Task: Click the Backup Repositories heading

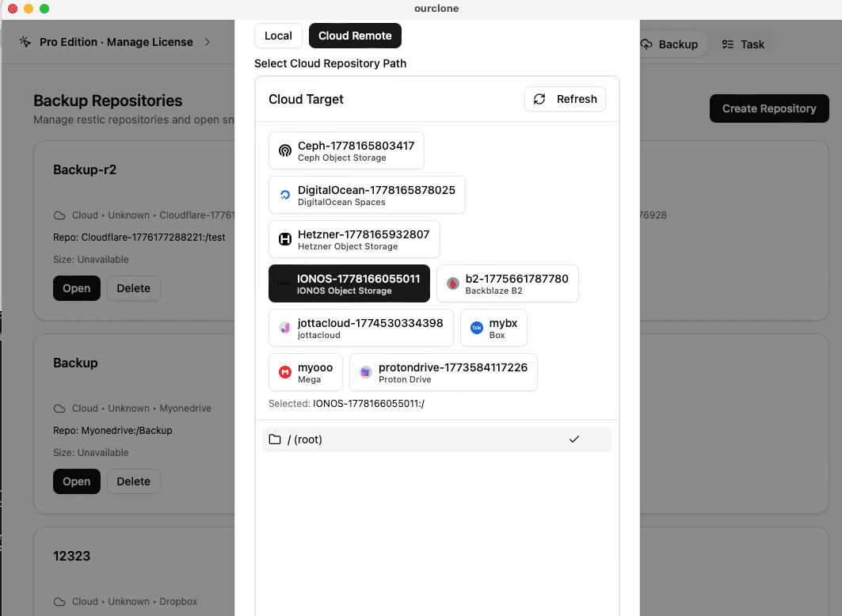Action: tap(108, 101)
